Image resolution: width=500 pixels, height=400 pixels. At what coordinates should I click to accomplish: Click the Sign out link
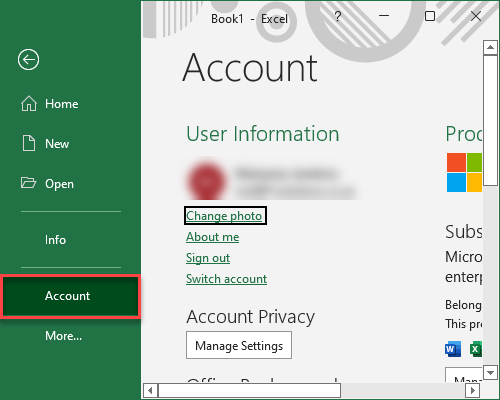[208, 258]
